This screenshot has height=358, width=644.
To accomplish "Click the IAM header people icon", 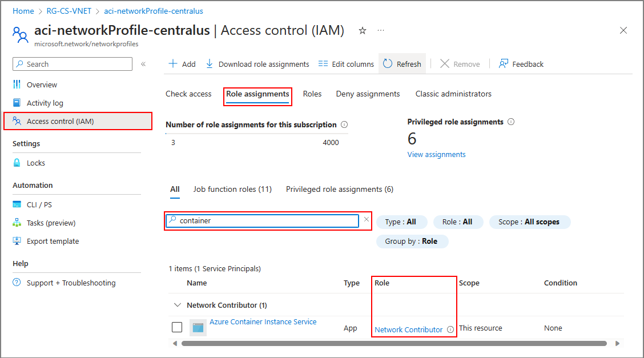I will click(x=20, y=35).
